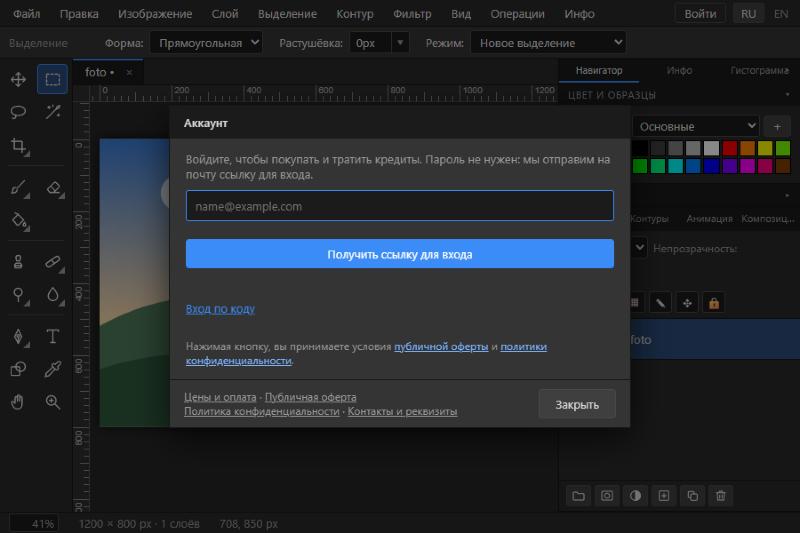Screen dimensions: 800x533
Task: Select the Paint Bucket tool
Action: [18, 221]
